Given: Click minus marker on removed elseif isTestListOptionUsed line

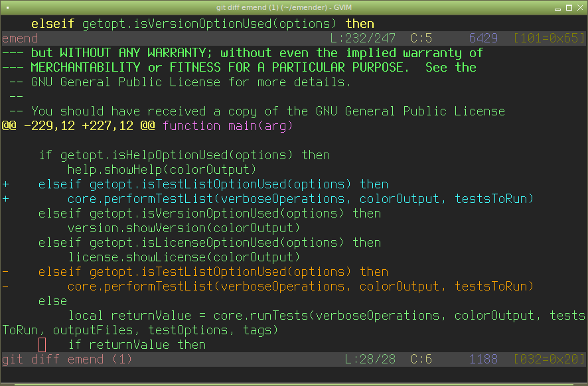Looking at the screenshot, I should tap(5, 272).
